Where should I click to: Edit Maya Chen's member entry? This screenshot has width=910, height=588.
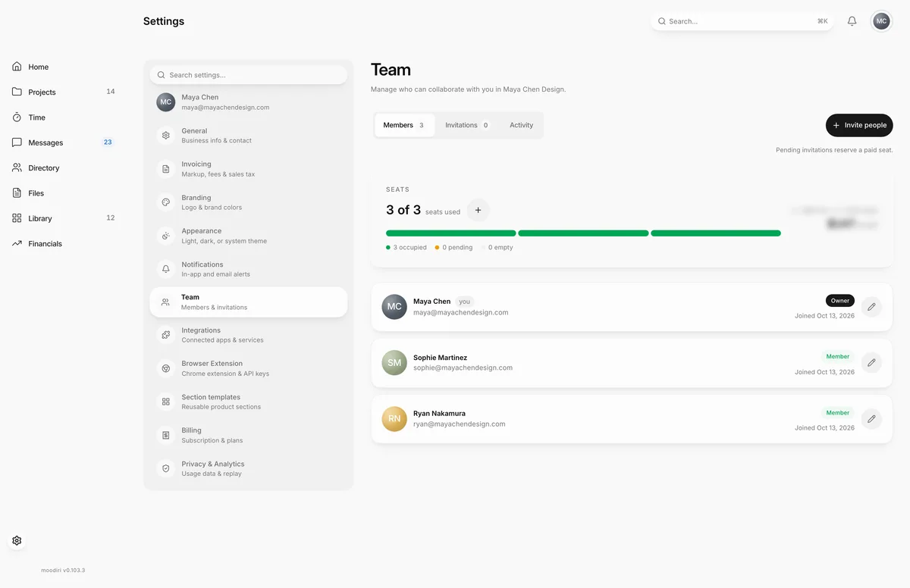coord(871,307)
